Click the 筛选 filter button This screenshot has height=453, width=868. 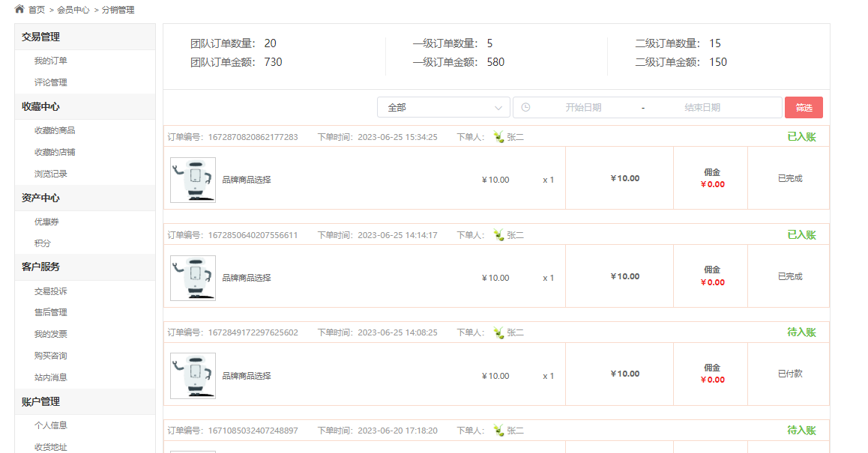[x=804, y=107]
